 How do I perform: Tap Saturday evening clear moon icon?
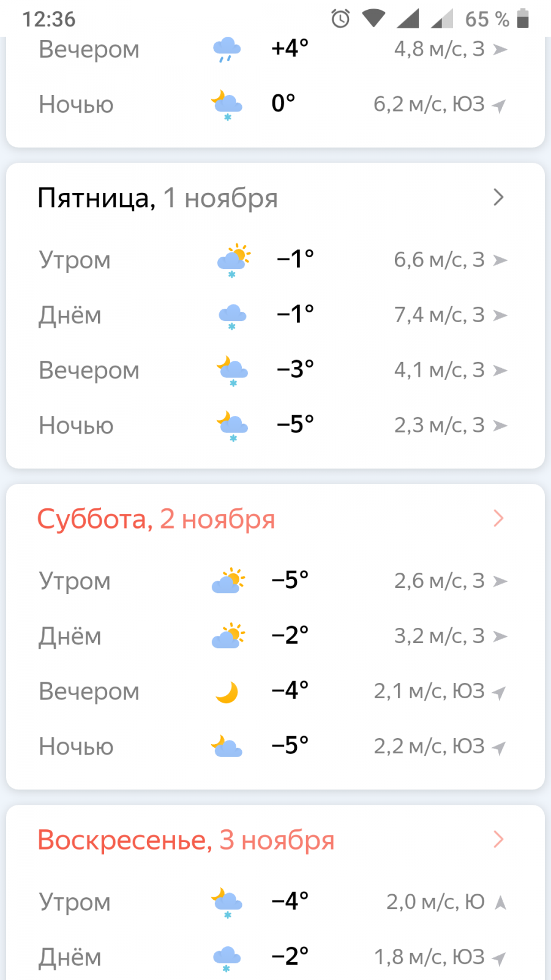[227, 692]
